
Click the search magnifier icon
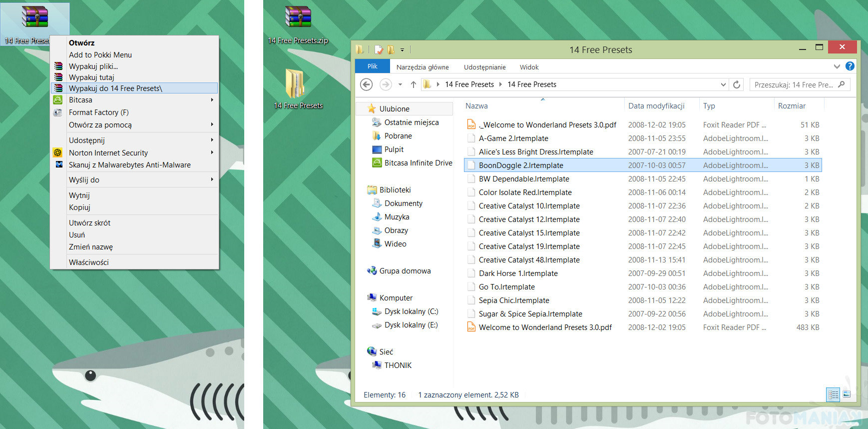coord(842,84)
